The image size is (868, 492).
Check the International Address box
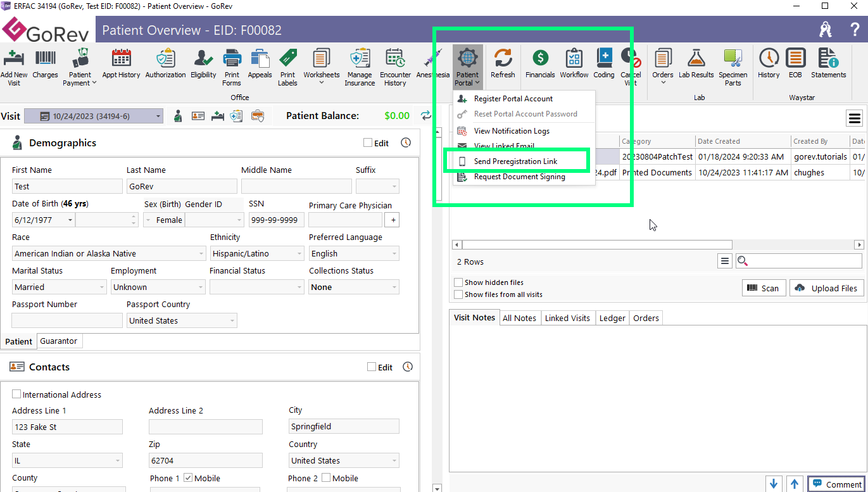pos(16,394)
